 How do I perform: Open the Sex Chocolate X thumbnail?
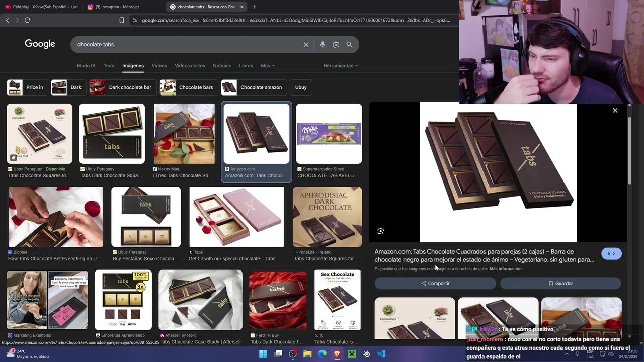coord(338,300)
